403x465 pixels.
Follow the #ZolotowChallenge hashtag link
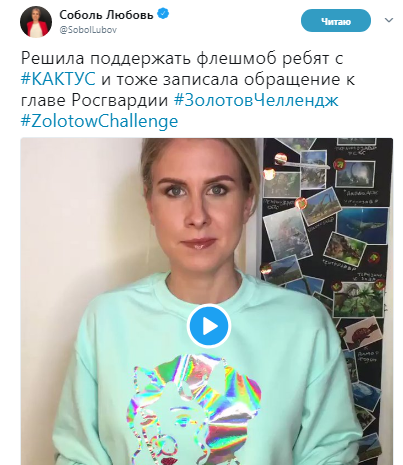coord(99,121)
